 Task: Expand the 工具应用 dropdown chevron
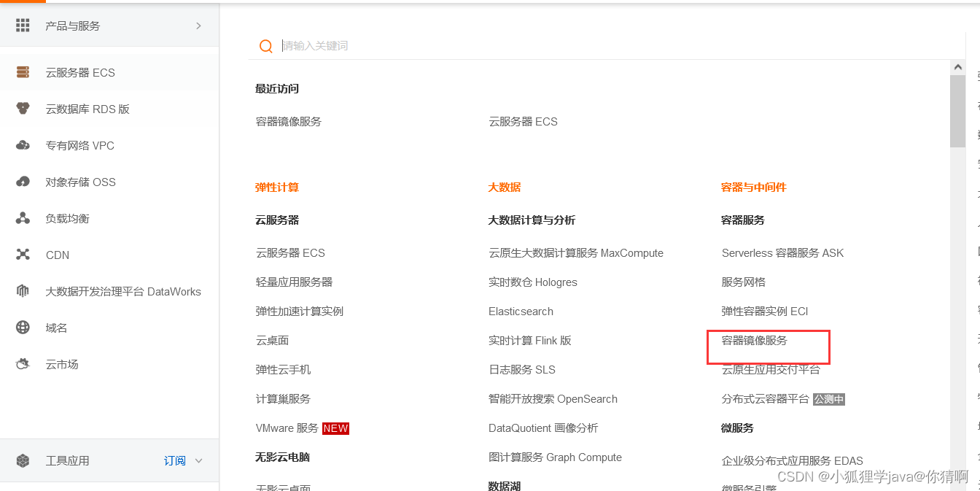[198, 460]
